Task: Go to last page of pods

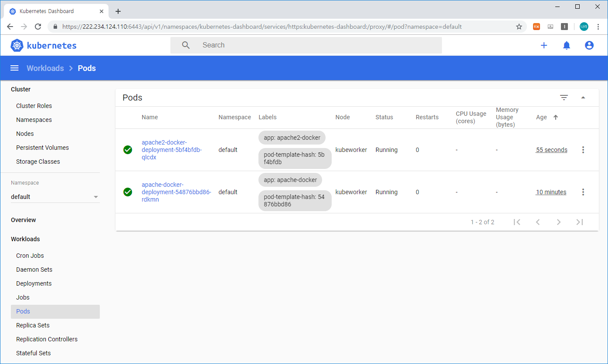Action: 580,222
